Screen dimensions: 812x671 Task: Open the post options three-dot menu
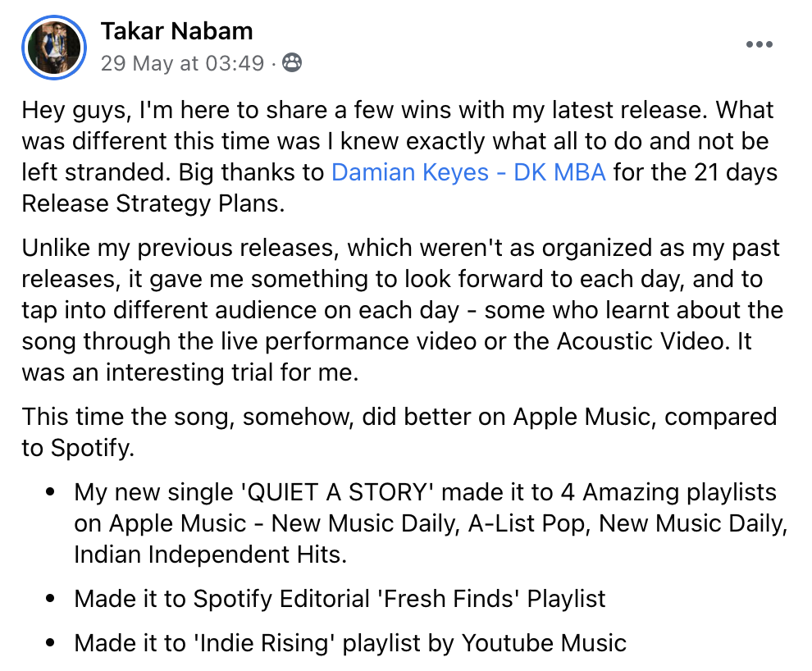click(x=760, y=45)
